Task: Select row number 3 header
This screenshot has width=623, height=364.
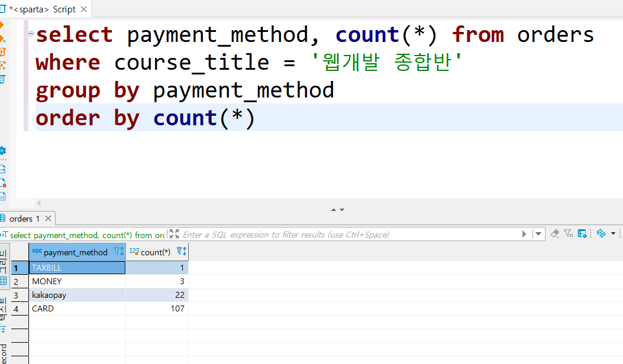Action: (20, 295)
